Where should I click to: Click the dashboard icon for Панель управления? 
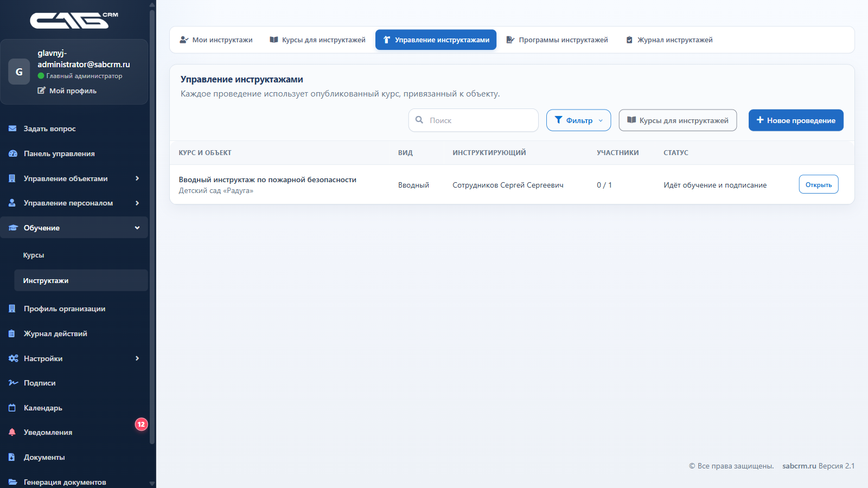[13, 153]
